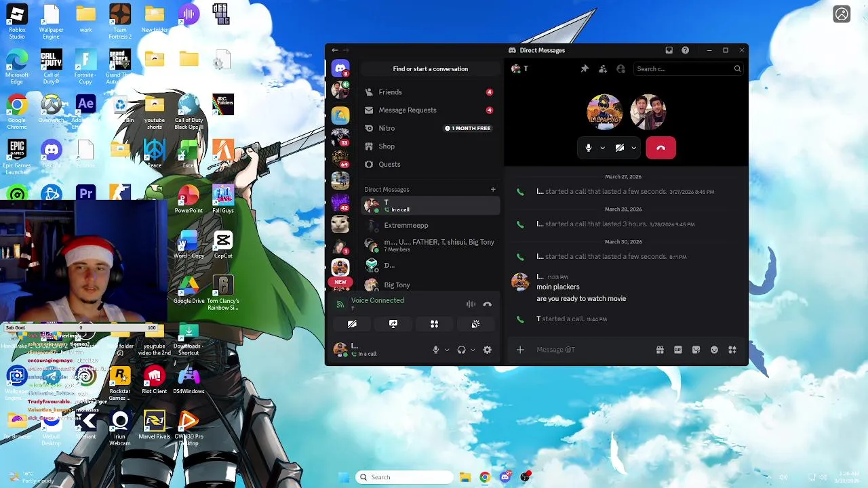The width and height of the screenshot is (868, 488).
Task: Add friends to DM icon
Action: 603,68
